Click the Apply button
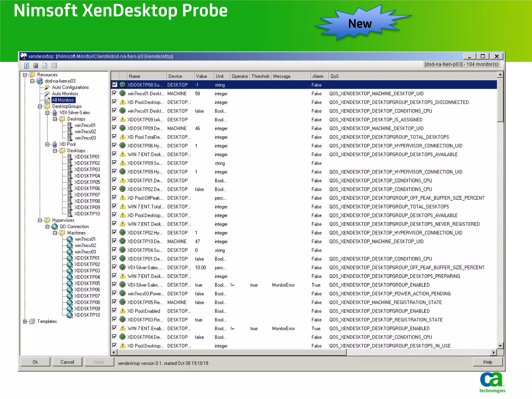Screen dimensions: 532x399 click(99, 362)
